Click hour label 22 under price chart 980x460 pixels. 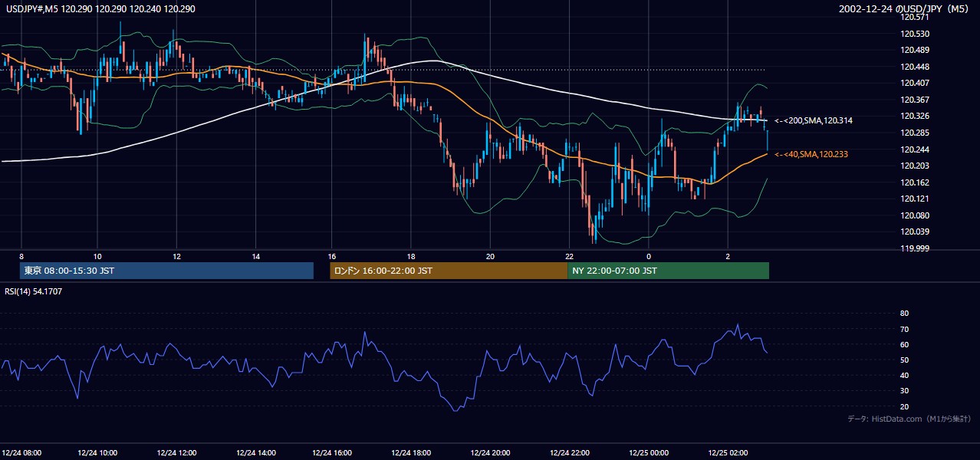(570, 256)
